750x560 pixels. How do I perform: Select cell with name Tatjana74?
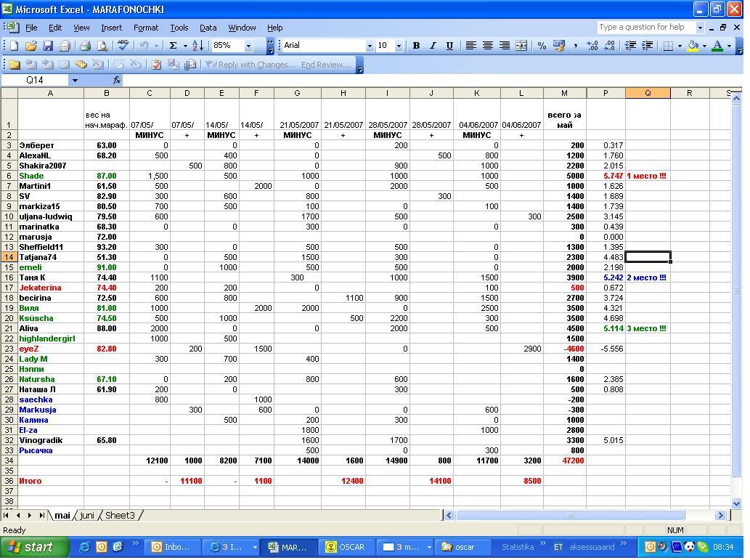[x=51, y=258]
